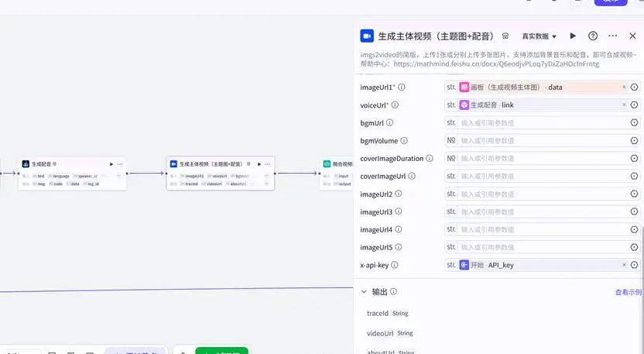Click the coverImageUrl value input field
644x354 pixels.
tap(543, 176)
